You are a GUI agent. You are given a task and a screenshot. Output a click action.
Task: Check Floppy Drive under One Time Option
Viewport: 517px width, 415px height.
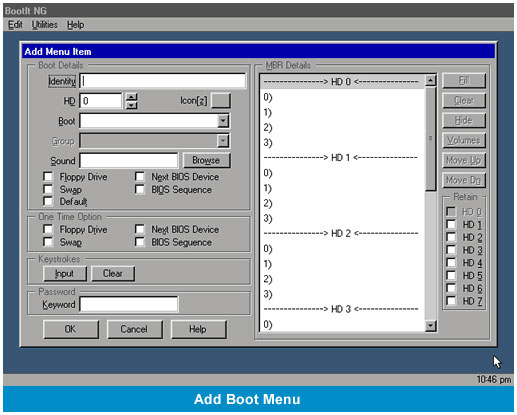[48, 229]
